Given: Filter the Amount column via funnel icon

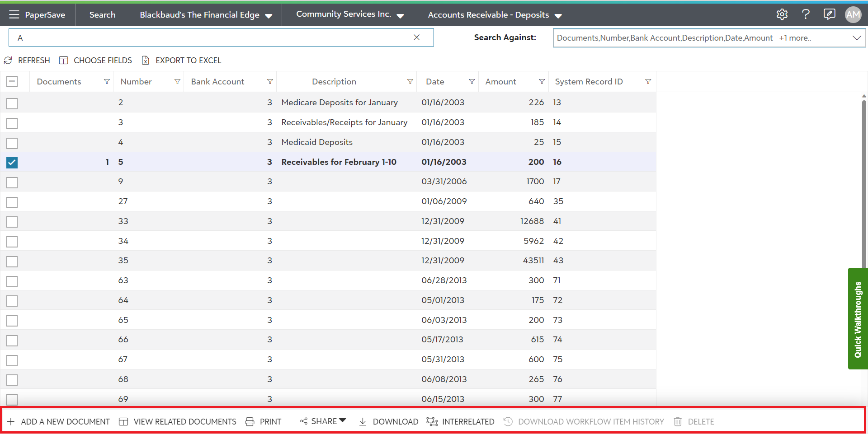Looking at the screenshot, I should pos(542,82).
